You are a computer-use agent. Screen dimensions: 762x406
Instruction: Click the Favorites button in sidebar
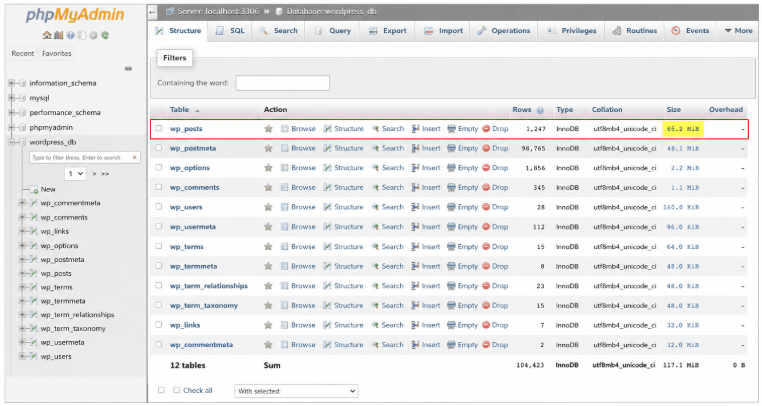click(x=57, y=53)
